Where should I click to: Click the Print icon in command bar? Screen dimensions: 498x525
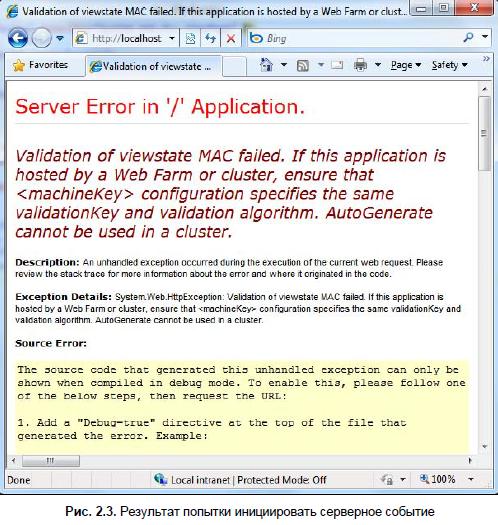point(360,65)
